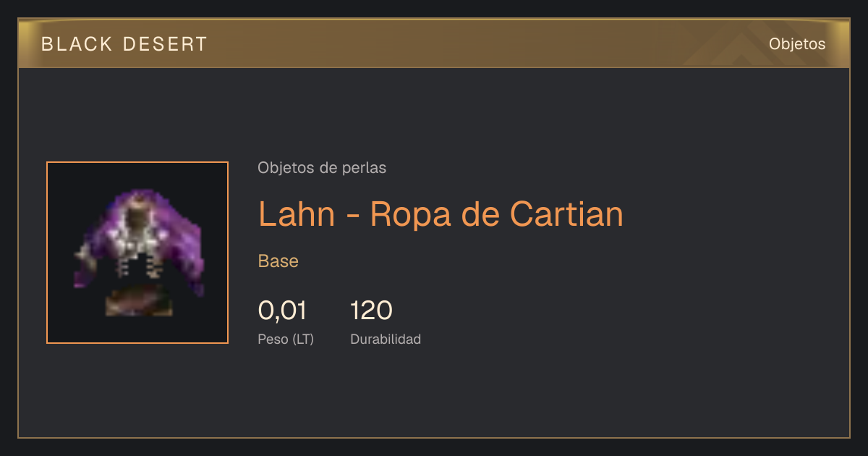Click the gold header banner

pos(434,43)
